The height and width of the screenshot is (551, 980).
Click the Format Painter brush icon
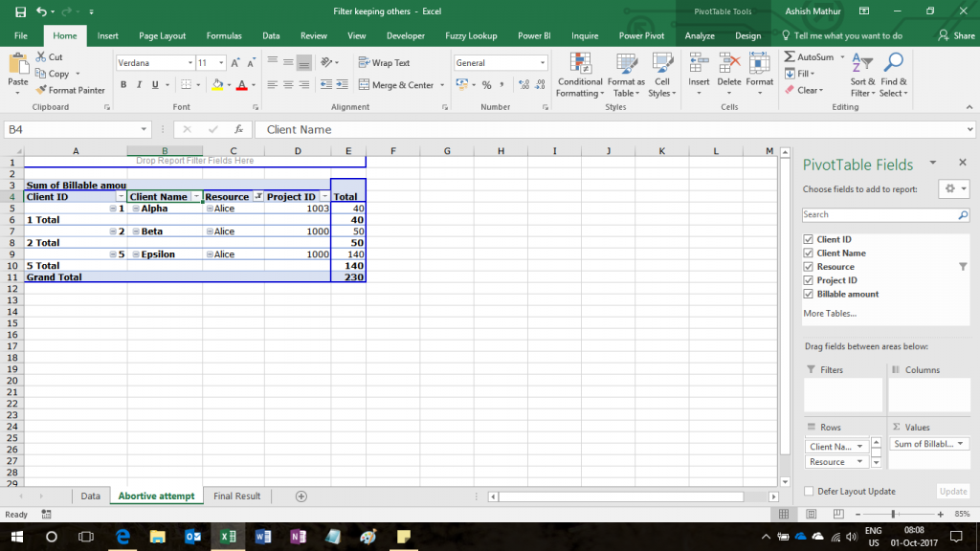(41, 90)
